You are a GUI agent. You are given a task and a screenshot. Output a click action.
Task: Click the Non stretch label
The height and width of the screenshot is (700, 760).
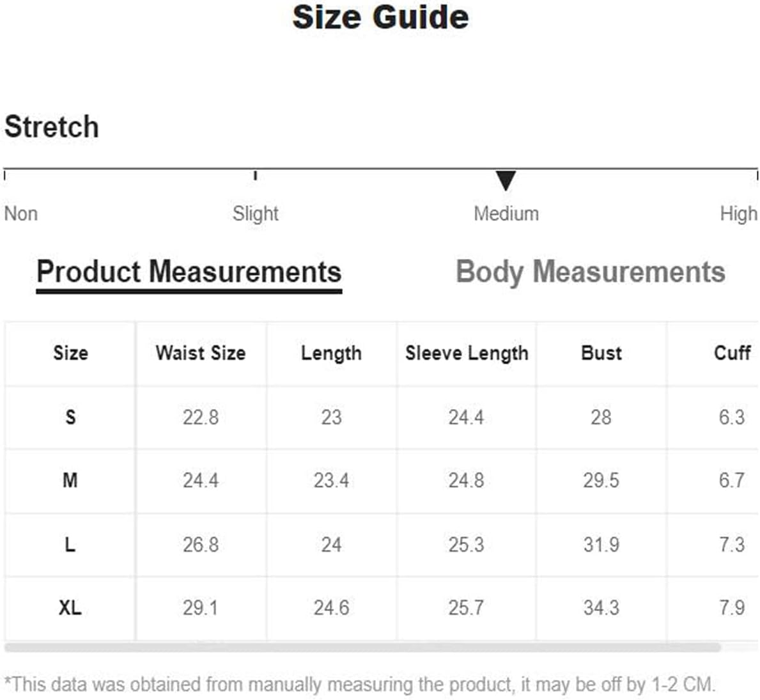pyautogui.click(x=21, y=214)
